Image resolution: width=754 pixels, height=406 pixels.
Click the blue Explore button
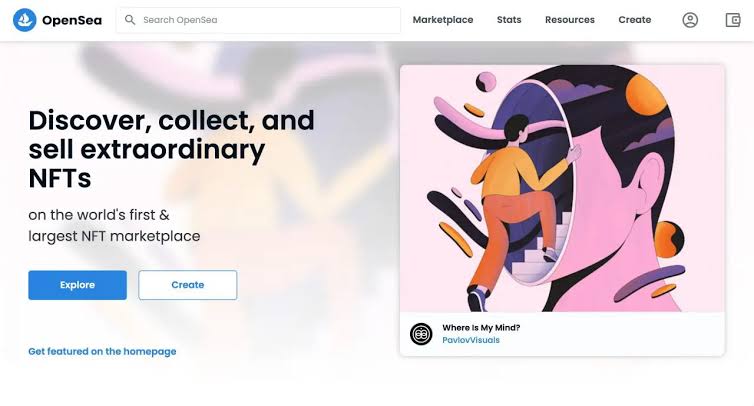click(x=77, y=285)
